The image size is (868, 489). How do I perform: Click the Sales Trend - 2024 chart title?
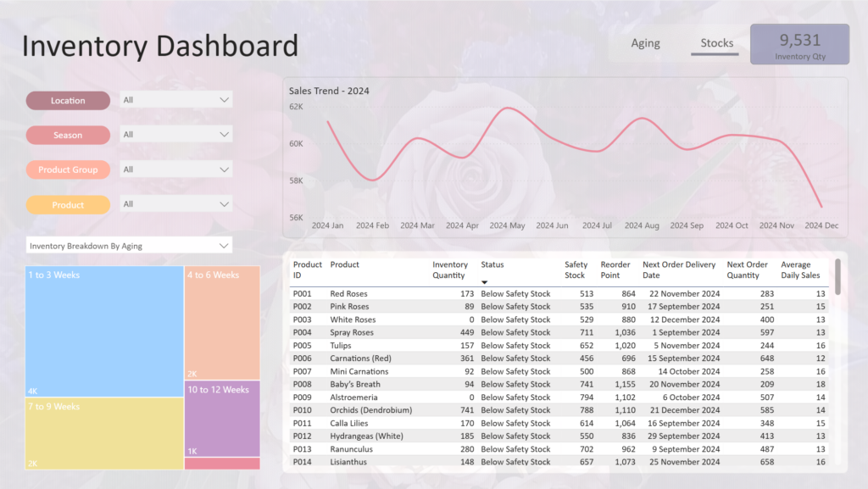pos(329,91)
